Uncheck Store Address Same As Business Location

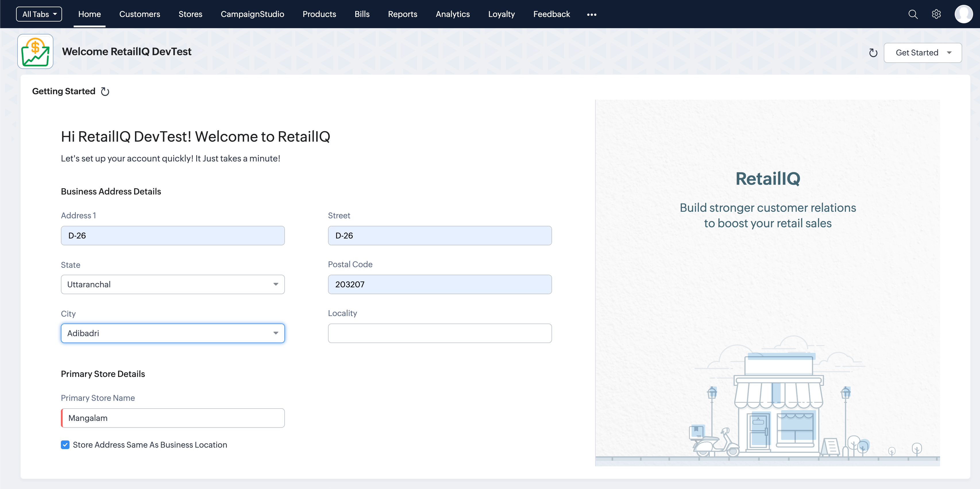[x=65, y=445]
